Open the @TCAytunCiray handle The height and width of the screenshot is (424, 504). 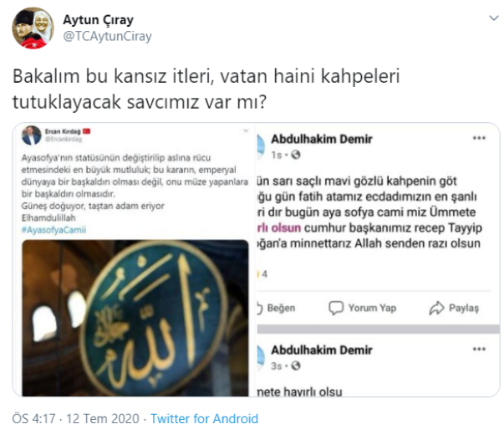point(107,36)
